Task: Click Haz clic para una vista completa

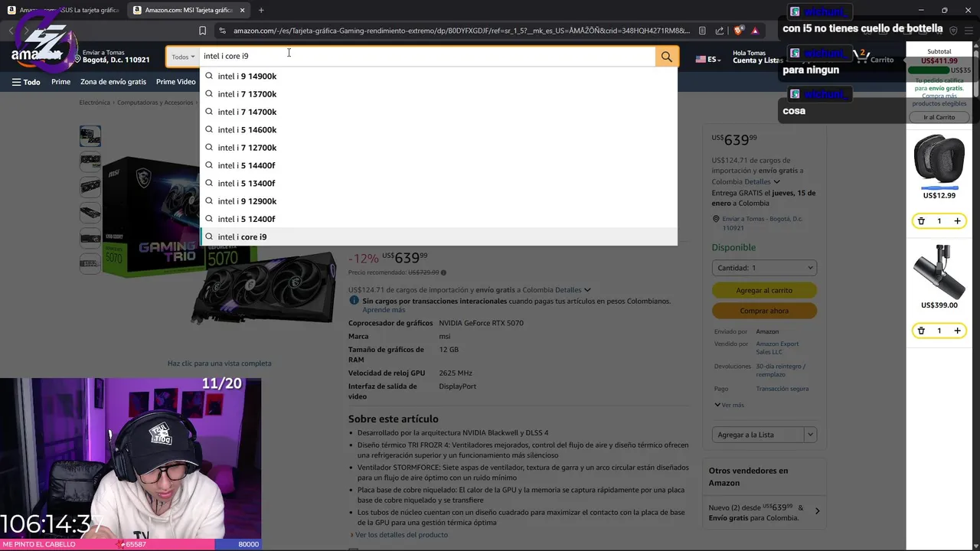Action: coord(220,364)
